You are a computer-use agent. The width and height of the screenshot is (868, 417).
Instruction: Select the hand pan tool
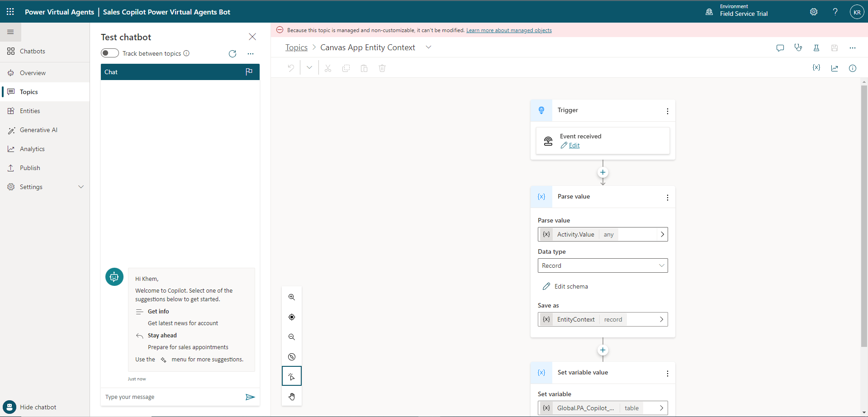pos(292,397)
